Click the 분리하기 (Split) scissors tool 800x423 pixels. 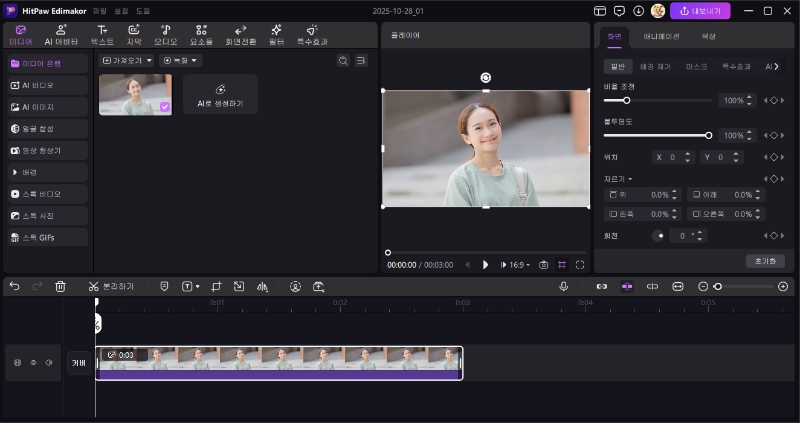pyautogui.click(x=111, y=286)
